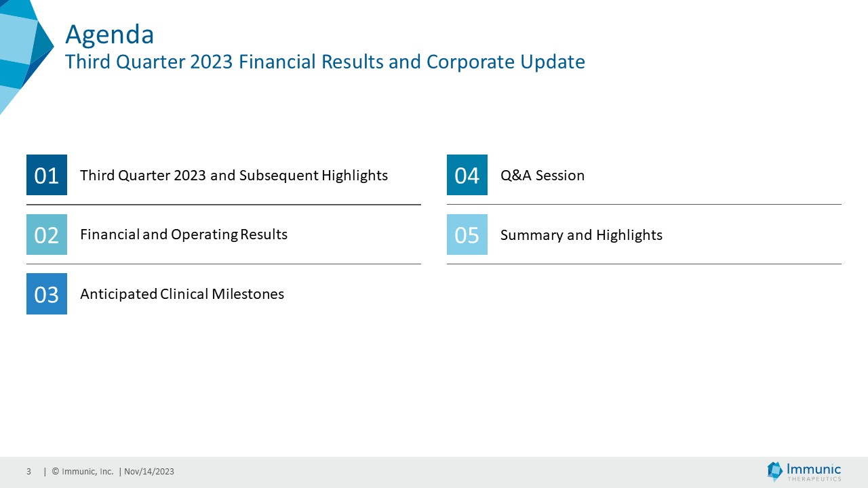Click the Agenda slide title
The height and width of the screenshot is (488, 868).
click(109, 34)
